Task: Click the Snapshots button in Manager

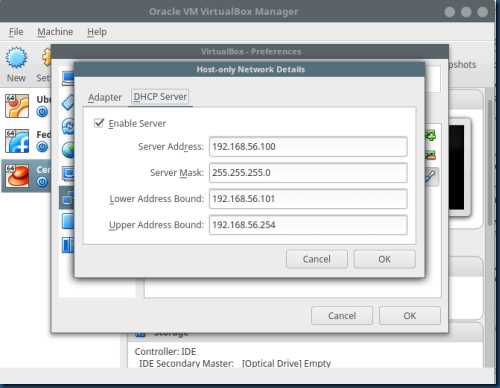Action: click(x=463, y=65)
